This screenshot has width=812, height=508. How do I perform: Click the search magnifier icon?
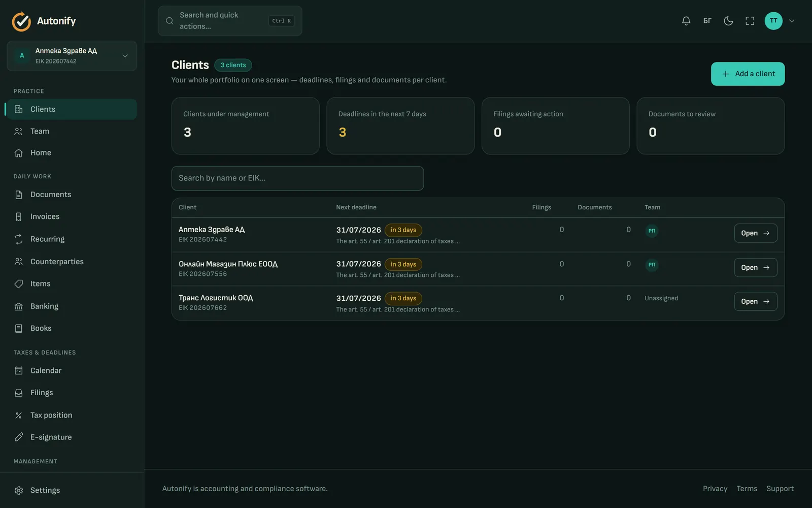coord(170,21)
